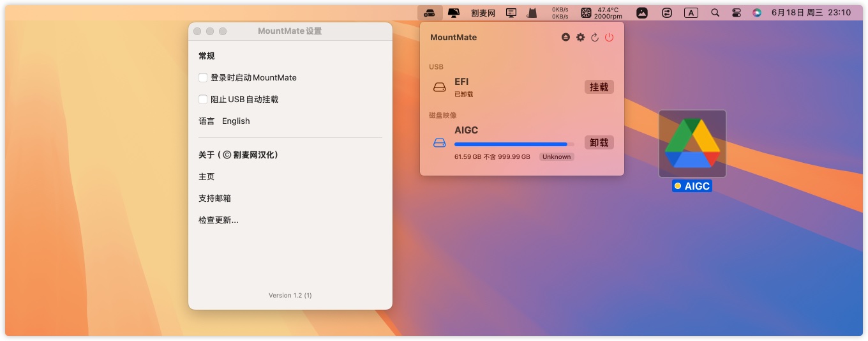Viewport: 868px width, 341px height.
Task: Enable 登录时启动 MountMate checkbox
Action: (x=203, y=78)
